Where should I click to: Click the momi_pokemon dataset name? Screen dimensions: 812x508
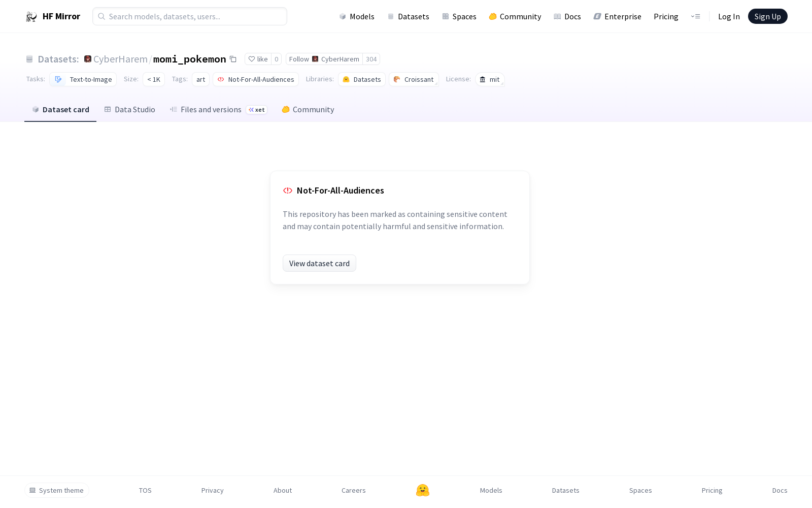pyautogui.click(x=189, y=59)
